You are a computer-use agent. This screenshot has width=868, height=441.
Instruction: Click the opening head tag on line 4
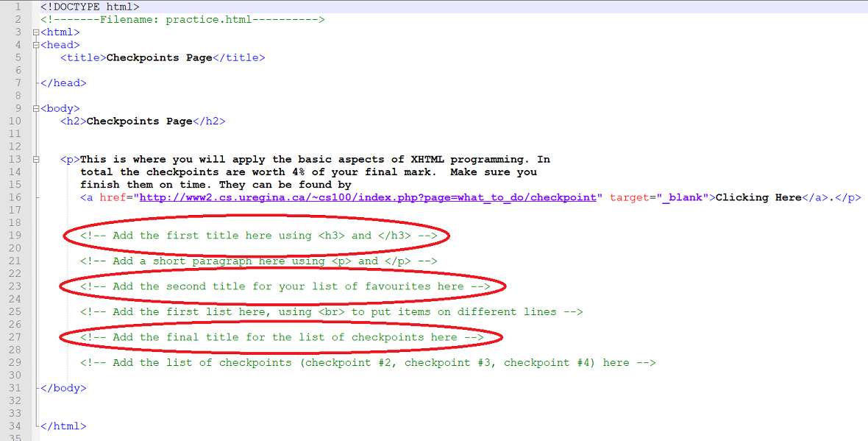(x=60, y=46)
